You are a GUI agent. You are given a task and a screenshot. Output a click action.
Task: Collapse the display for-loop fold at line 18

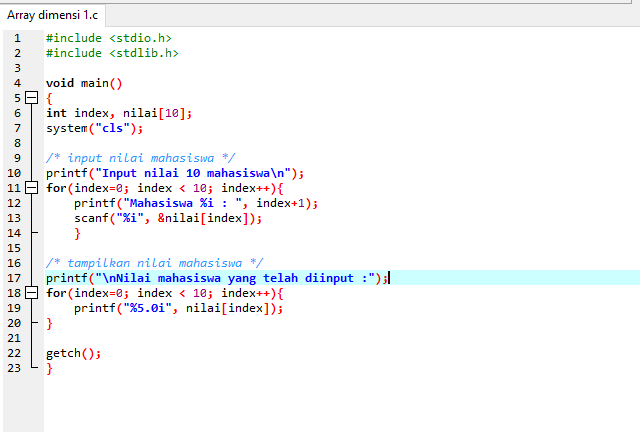(x=31, y=293)
